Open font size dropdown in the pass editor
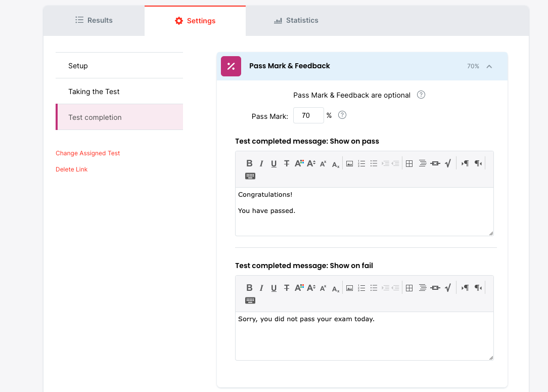Image resolution: width=548 pixels, height=392 pixels. click(x=311, y=163)
